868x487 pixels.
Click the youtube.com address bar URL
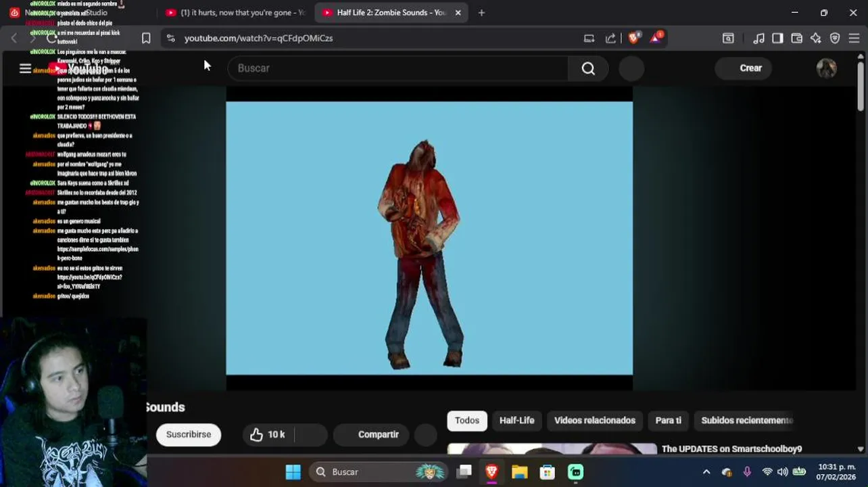[258, 39]
